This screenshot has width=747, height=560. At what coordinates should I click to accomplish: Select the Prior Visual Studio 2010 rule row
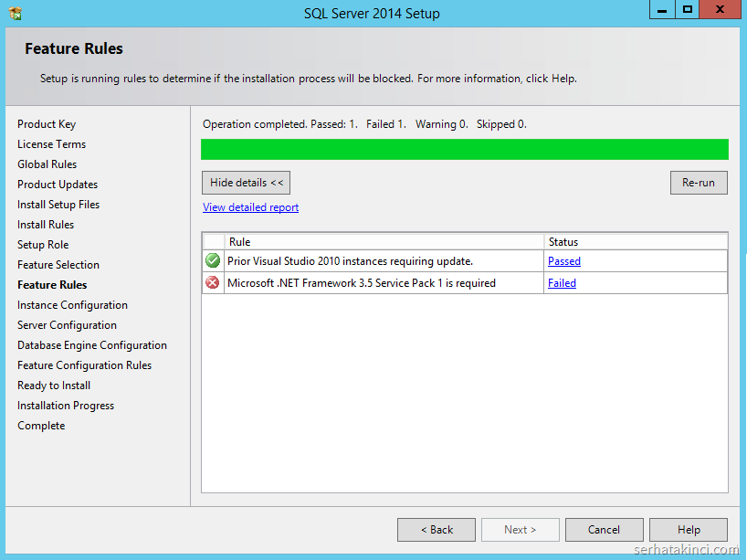point(465,261)
